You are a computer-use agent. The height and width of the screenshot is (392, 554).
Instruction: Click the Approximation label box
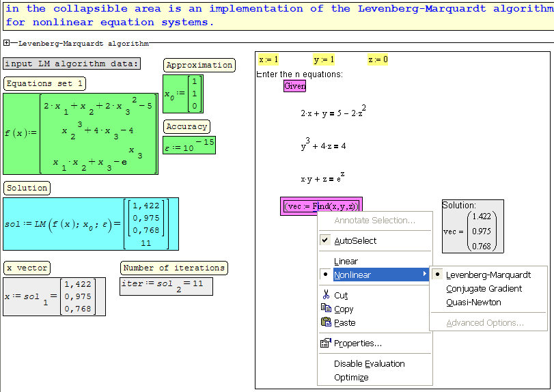[199, 65]
